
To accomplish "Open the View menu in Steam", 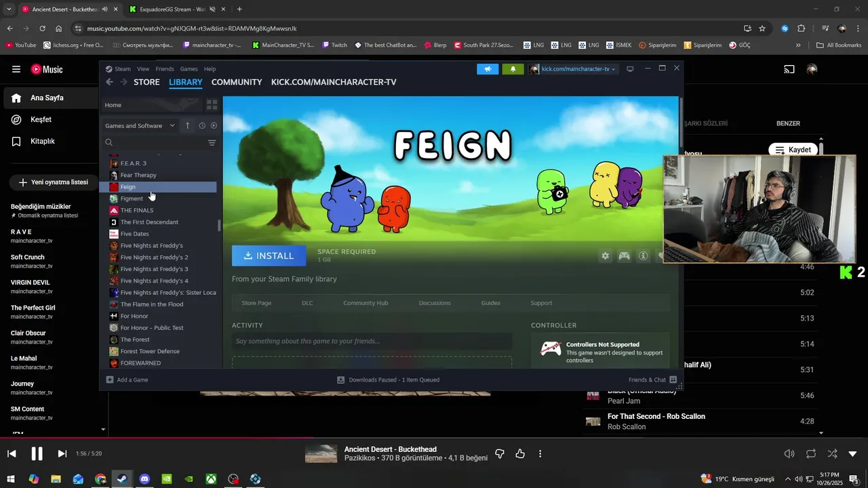I will pos(143,69).
